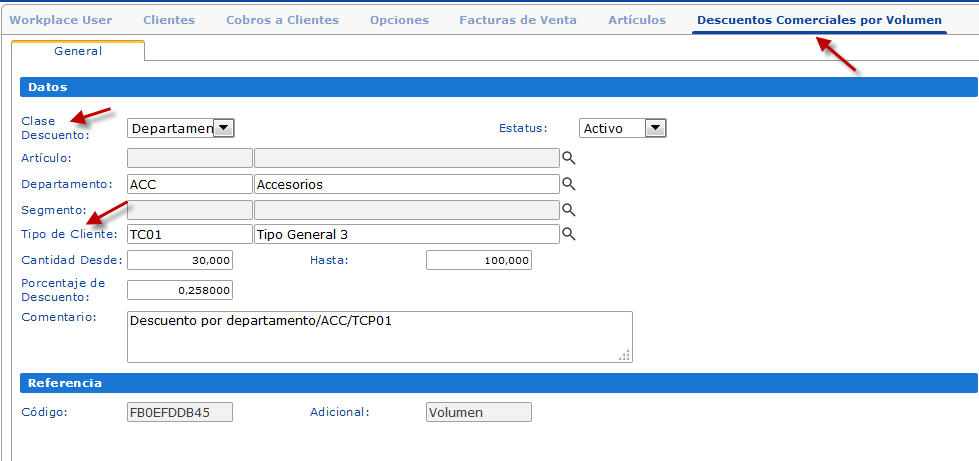Expand the Estatus dropdown

click(655, 128)
